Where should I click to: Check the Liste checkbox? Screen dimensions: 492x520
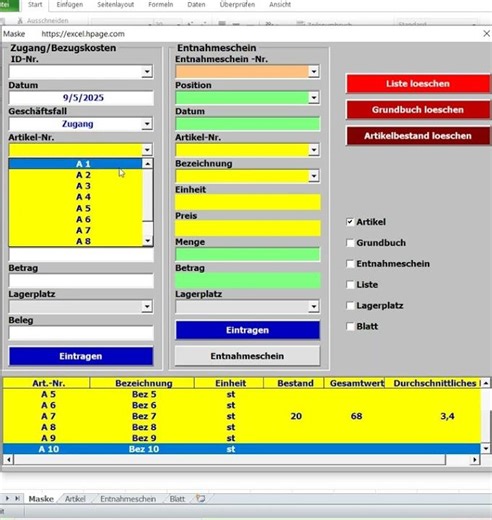coord(350,285)
